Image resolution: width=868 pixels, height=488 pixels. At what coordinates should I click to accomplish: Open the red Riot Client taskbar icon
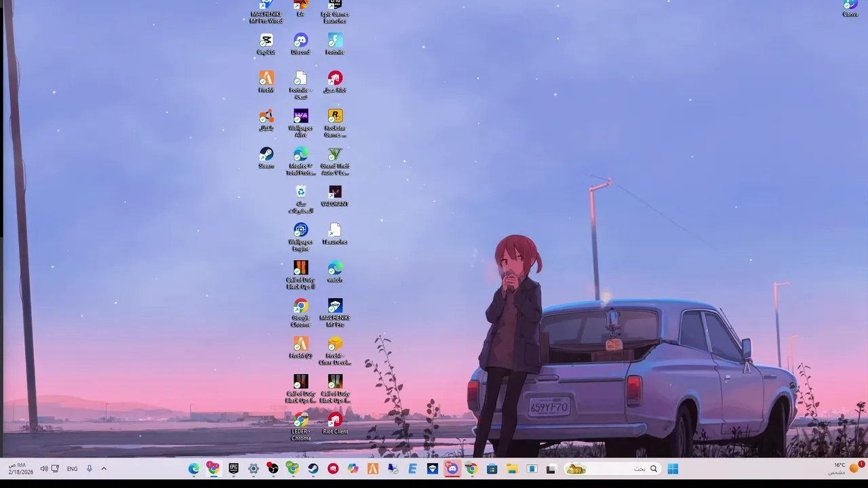[x=333, y=468]
